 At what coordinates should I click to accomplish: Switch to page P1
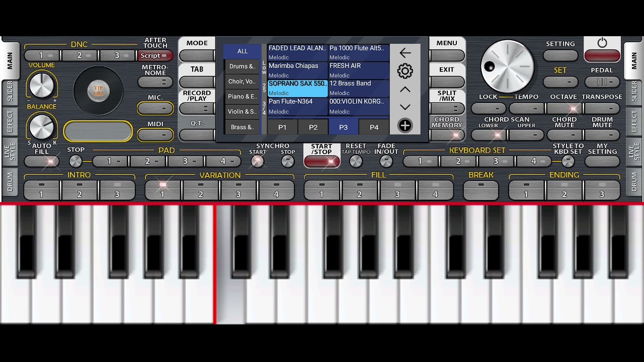pos(282,128)
